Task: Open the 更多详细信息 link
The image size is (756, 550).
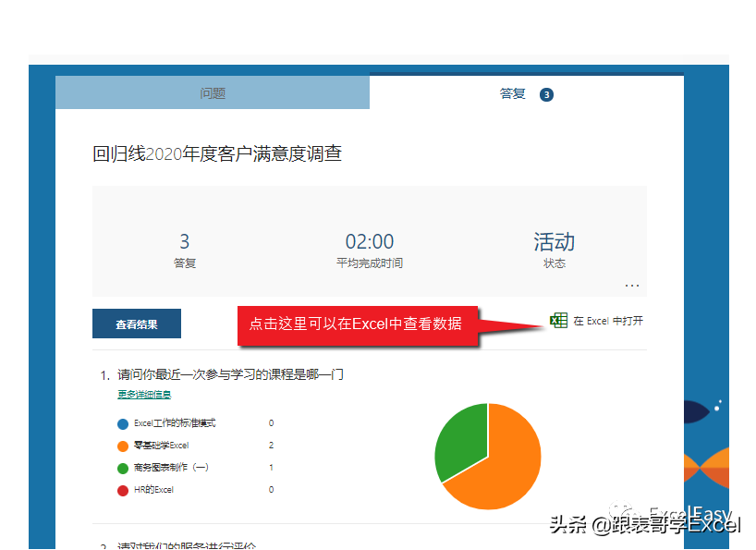Action: [x=144, y=395]
